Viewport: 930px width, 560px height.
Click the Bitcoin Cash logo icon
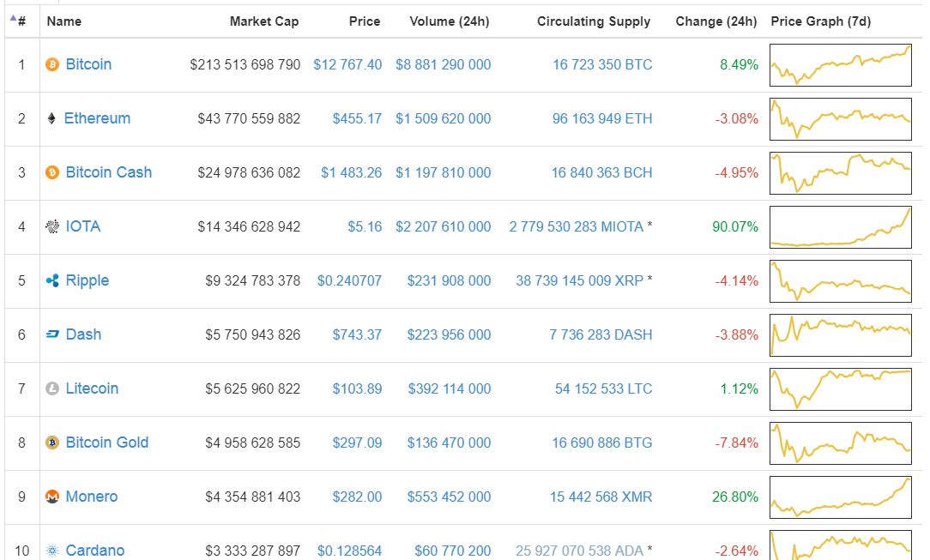coord(52,172)
